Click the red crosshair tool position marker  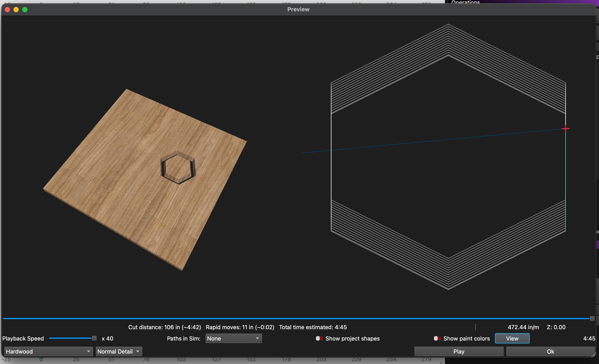(565, 128)
